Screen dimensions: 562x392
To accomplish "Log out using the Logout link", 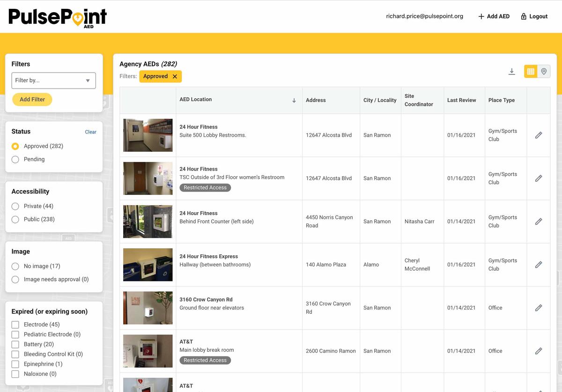I will 534,16.
